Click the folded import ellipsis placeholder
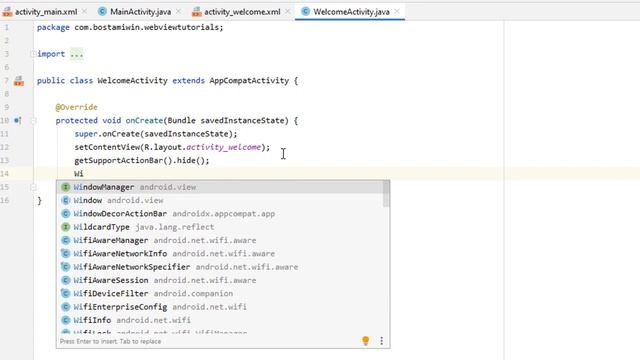Image resolution: width=640 pixels, height=360 pixels. pos(77,54)
